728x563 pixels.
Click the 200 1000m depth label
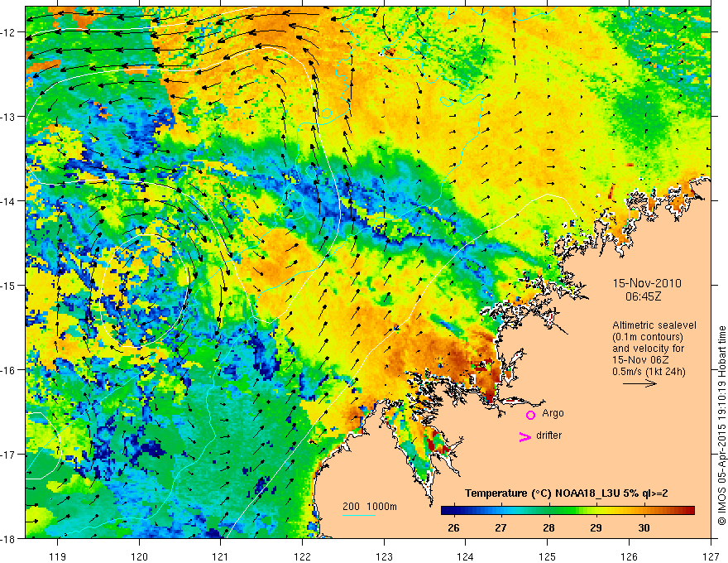point(370,507)
